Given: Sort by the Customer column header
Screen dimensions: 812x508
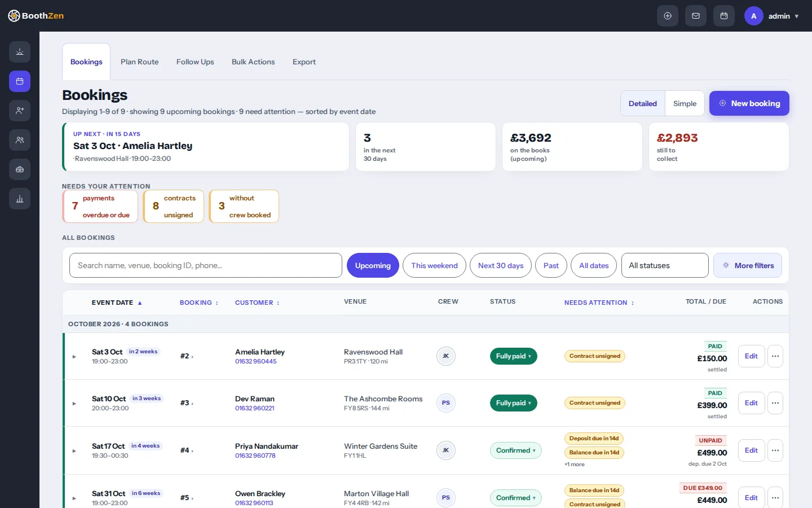Looking at the screenshot, I should (x=257, y=303).
